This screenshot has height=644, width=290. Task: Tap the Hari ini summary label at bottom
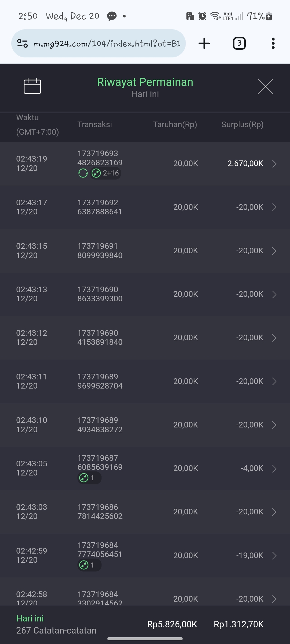tap(30, 619)
